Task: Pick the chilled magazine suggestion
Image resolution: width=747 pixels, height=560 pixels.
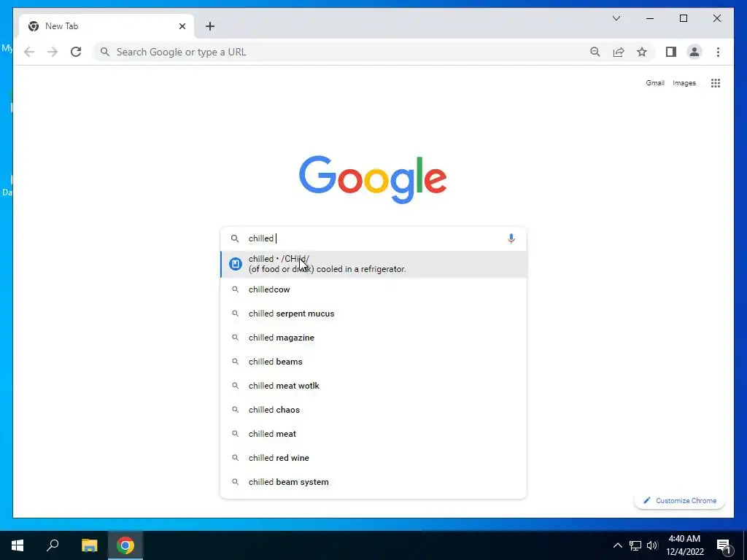Action: tap(373, 338)
